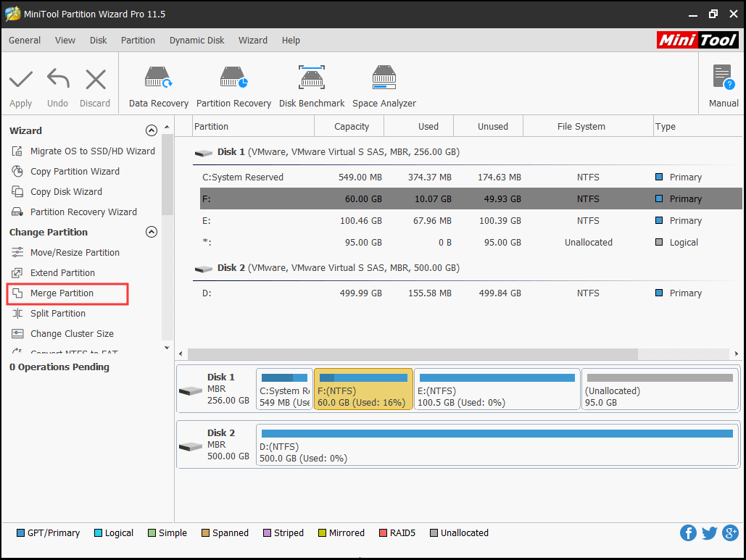The image size is (746, 560).
Task: Open the Wizard menu
Action: [253, 41]
